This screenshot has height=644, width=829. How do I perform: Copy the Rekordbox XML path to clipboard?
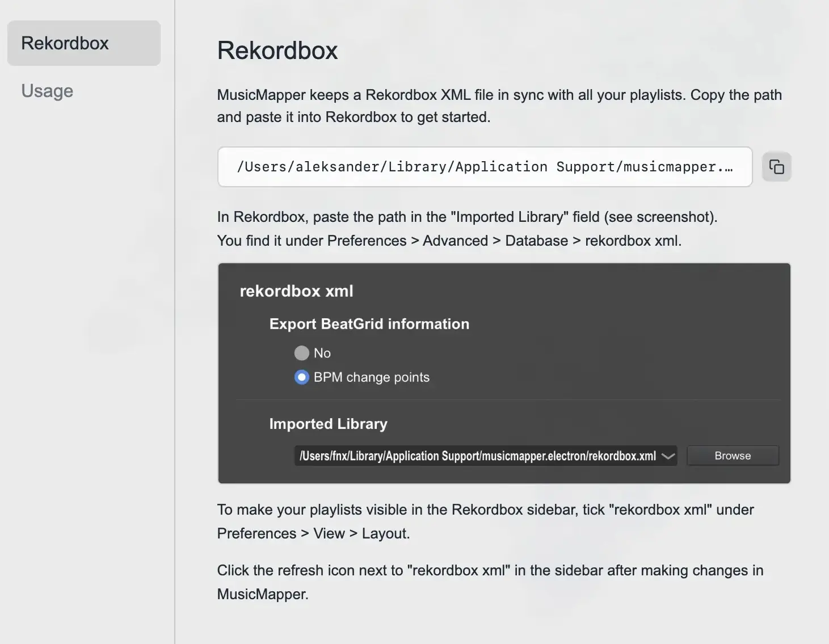(x=776, y=166)
